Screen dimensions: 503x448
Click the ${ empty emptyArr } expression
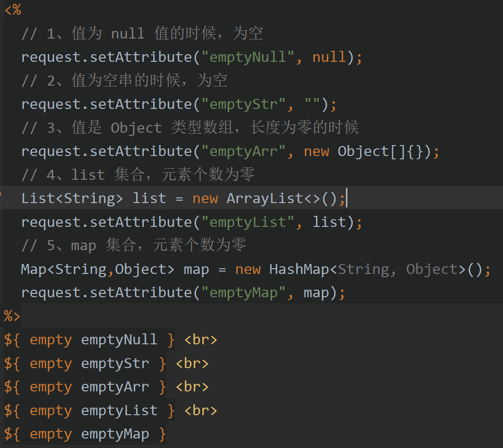pyautogui.click(x=85, y=387)
